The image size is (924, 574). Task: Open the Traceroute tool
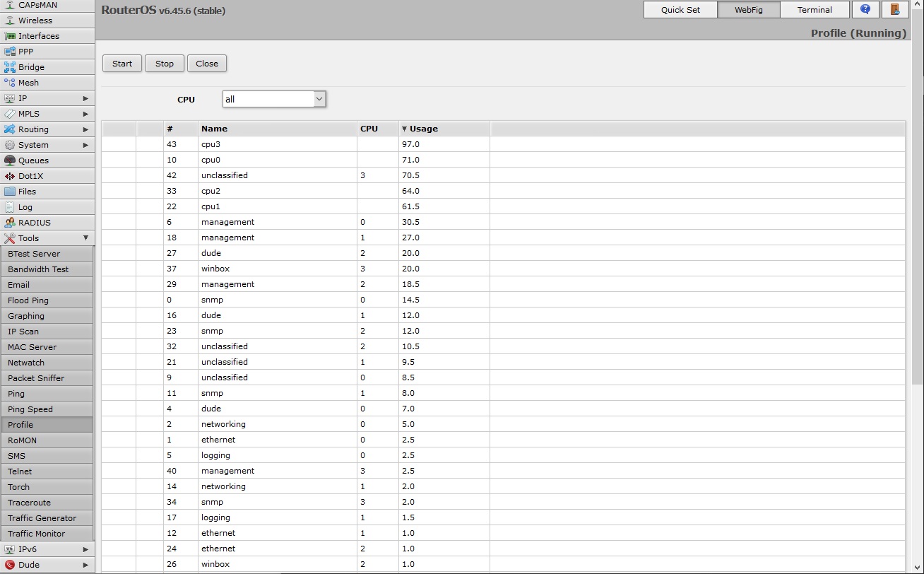(47, 503)
